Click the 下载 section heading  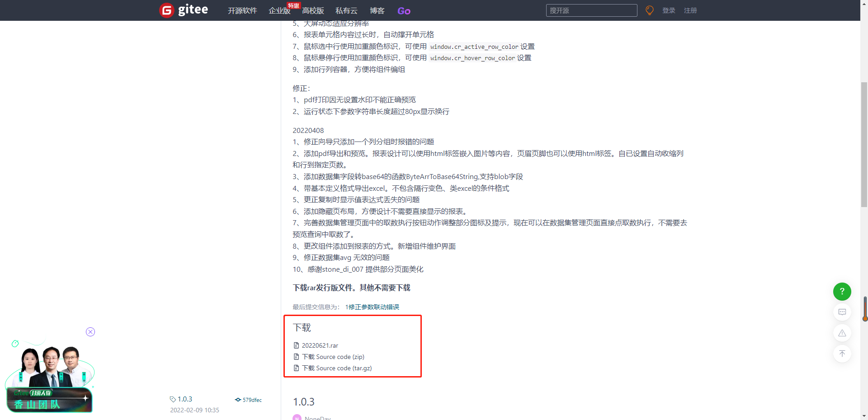coord(302,328)
